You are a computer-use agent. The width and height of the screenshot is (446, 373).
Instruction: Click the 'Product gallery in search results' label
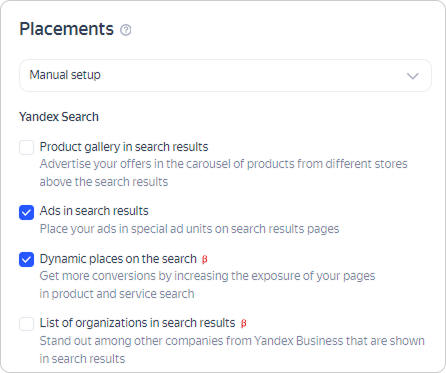tap(124, 147)
